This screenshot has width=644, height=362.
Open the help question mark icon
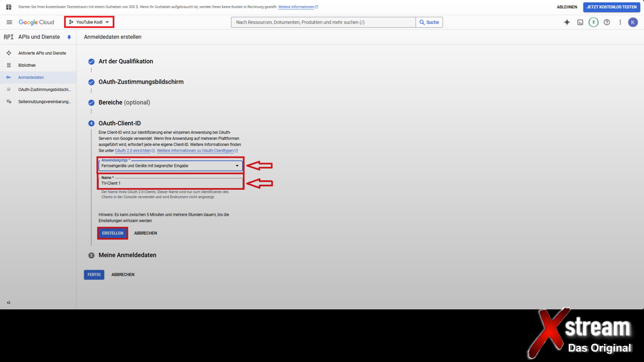tap(607, 22)
